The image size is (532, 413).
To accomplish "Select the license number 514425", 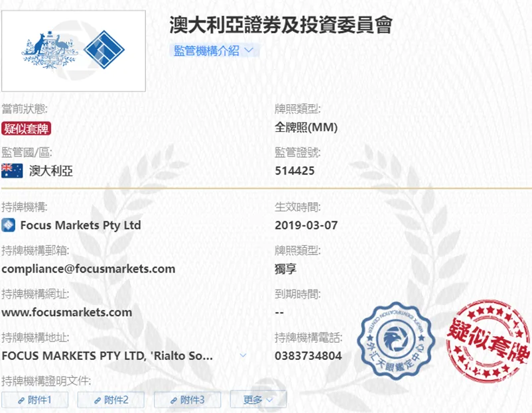I will tap(295, 170).
